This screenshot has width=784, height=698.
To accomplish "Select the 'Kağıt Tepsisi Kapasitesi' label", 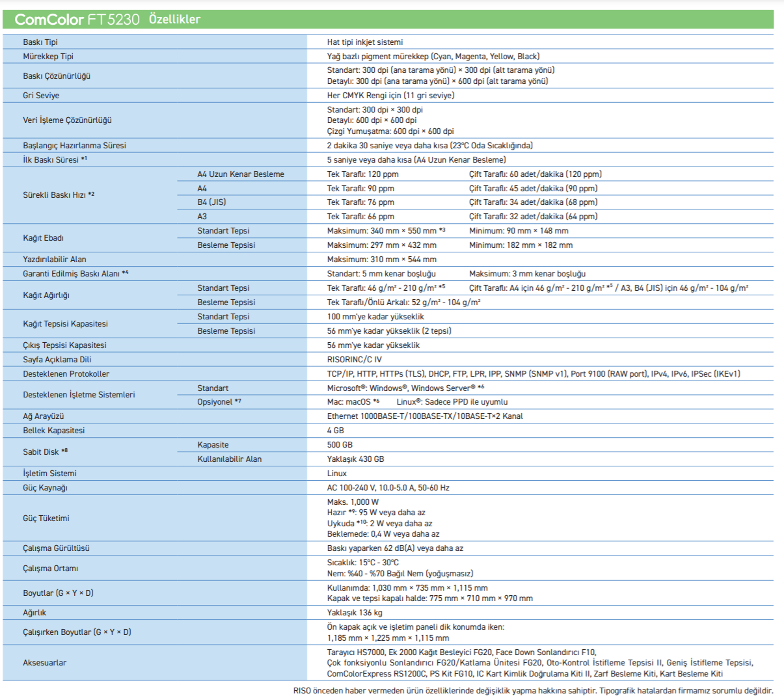I will click(x=66, y=324).
